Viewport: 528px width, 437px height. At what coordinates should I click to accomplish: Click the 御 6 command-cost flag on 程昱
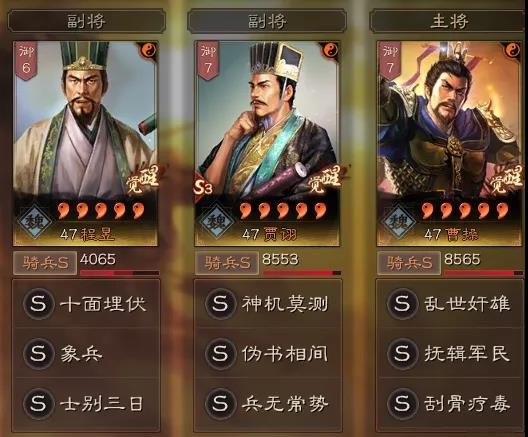(26, 61)
